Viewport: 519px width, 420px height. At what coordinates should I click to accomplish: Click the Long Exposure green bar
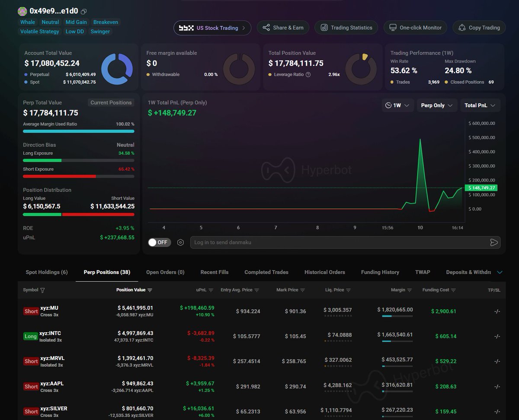(42, 160)
